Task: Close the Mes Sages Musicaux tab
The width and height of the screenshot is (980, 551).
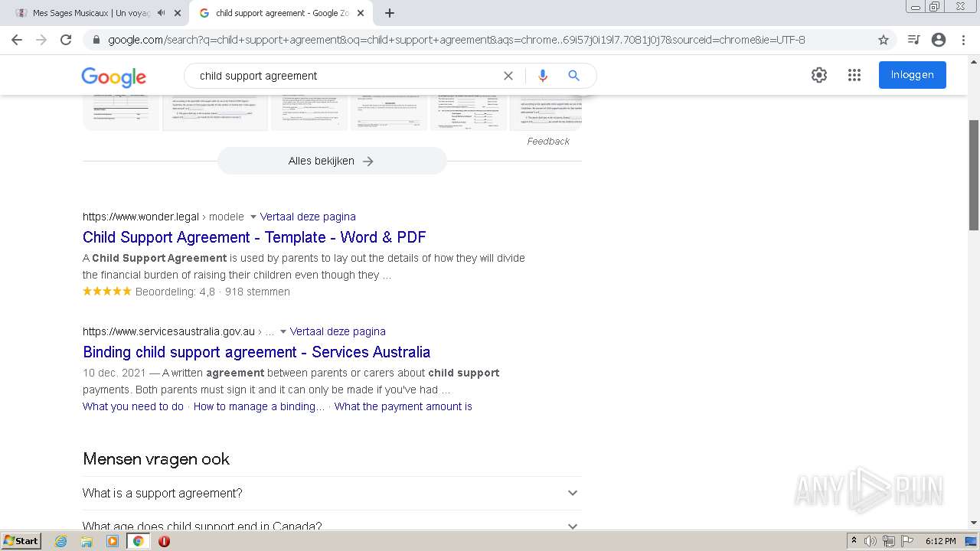Action: point(178,13)
